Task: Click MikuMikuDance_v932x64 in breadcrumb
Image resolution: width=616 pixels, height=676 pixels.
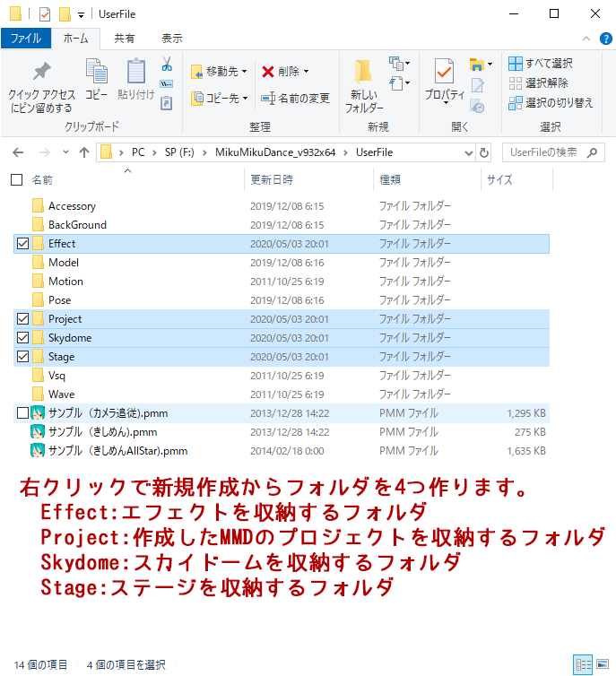Action: pyautogui.click(x=275, y=152)
